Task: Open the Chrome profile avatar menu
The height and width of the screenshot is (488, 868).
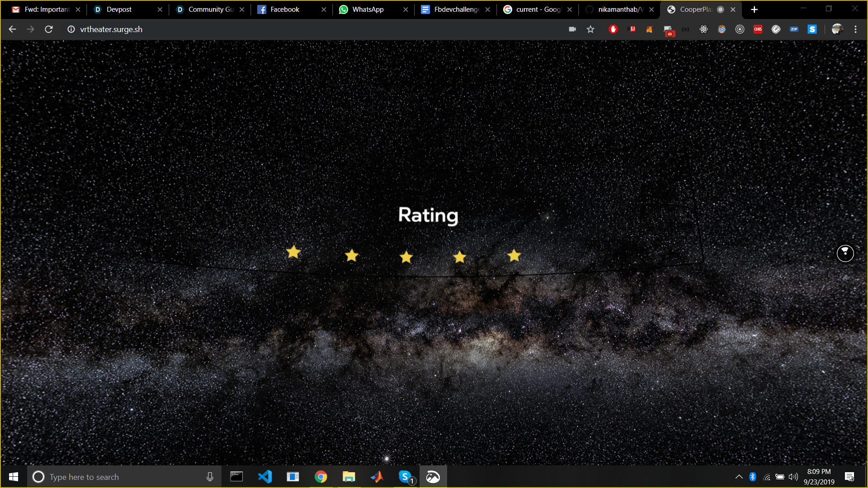Action: 837,29
